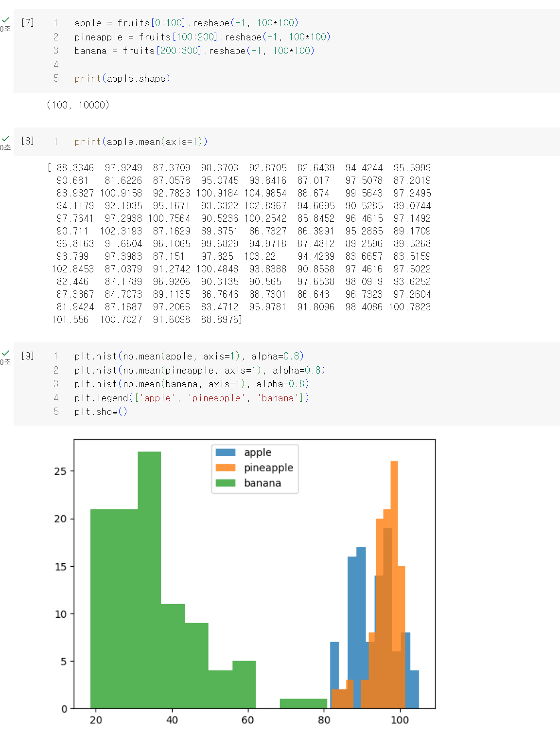The height and width of the screenshot is (734, 560).
Task: Click the plt.hist line for apple
Action: [x=189, y=356]
